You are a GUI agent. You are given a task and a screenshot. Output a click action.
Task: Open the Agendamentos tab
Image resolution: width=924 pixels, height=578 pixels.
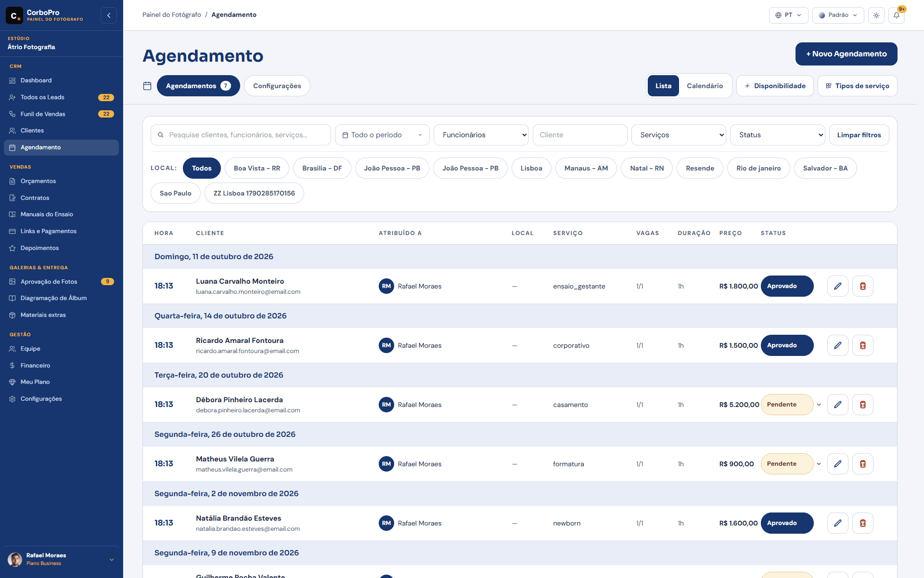click(198, 86)
